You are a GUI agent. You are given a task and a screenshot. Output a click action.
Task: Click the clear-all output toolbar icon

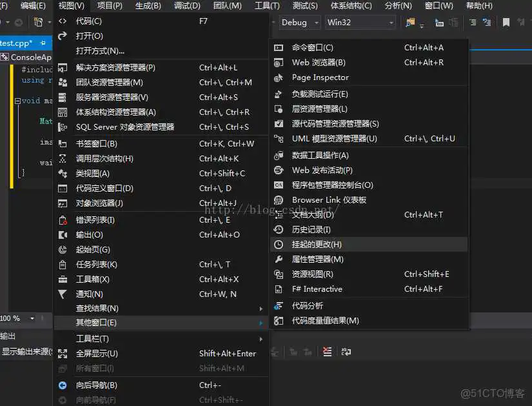click(327, 352)
